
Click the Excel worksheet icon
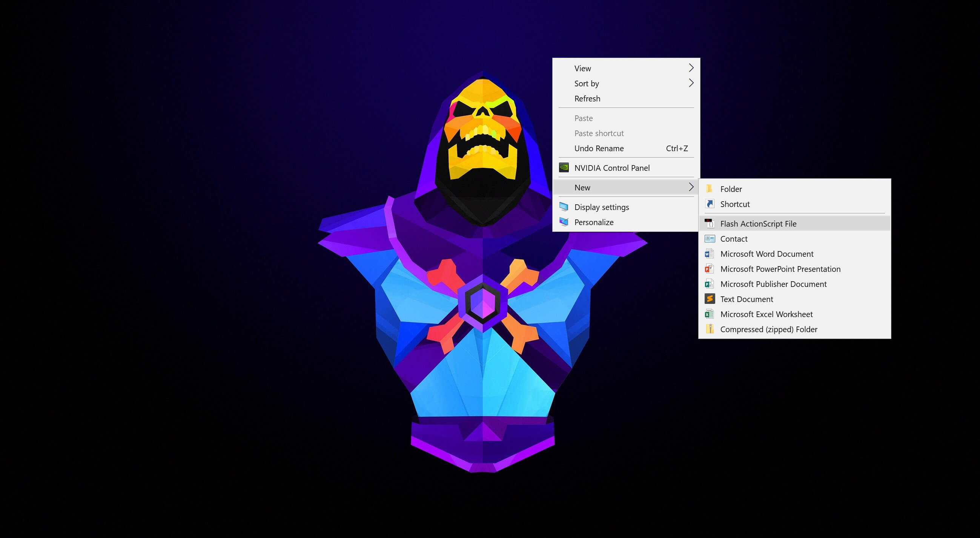[x=709, y=314]
